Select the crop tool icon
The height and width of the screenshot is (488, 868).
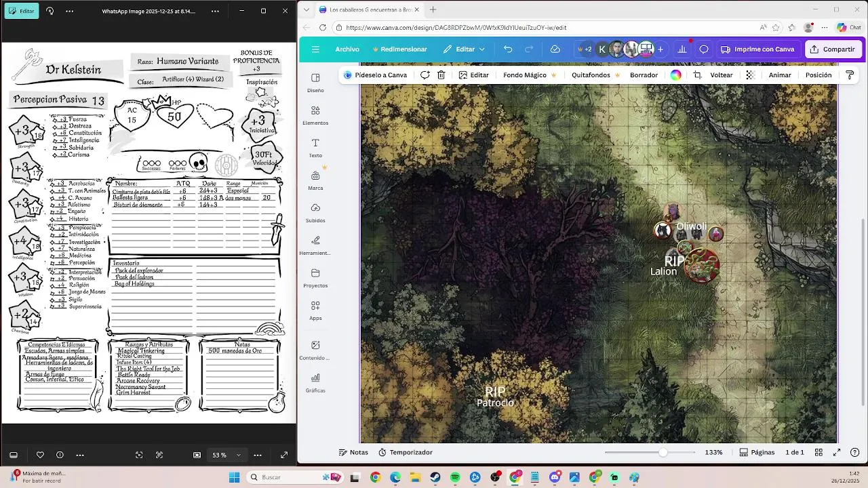tap(697, 75)
